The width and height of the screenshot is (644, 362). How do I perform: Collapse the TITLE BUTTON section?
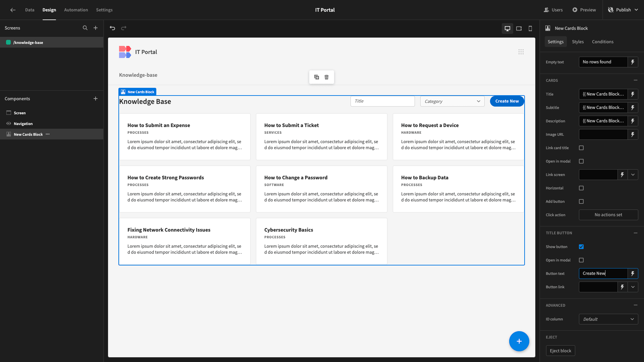[x=636, y=233]
